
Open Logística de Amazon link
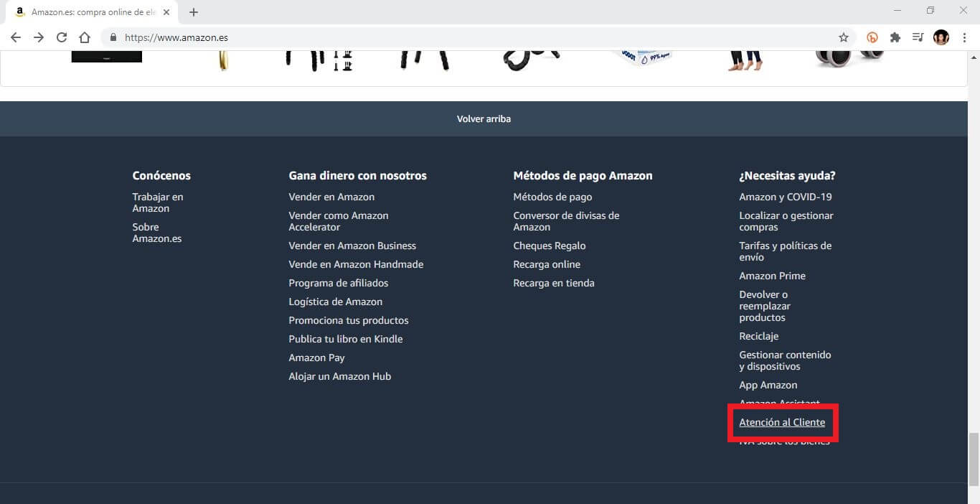point(336,302)
